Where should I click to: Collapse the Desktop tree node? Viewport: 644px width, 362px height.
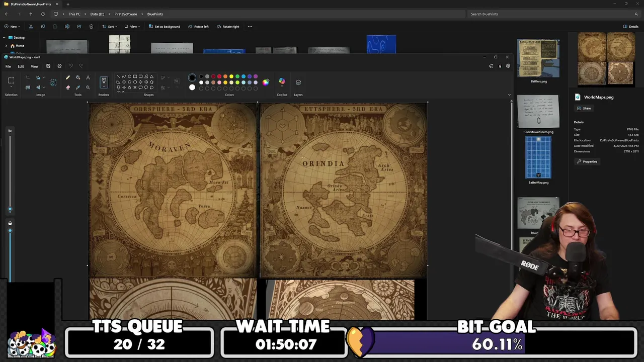tap(4, 38)
